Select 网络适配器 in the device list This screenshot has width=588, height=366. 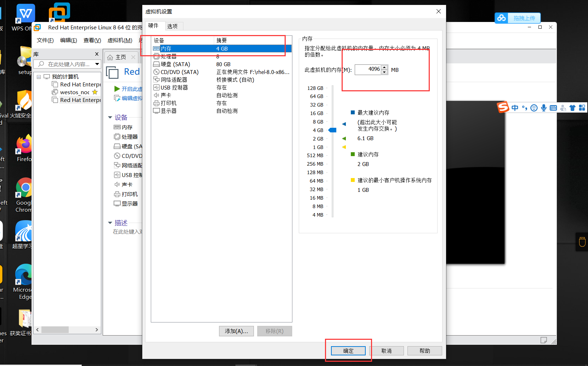pos(222,80)
